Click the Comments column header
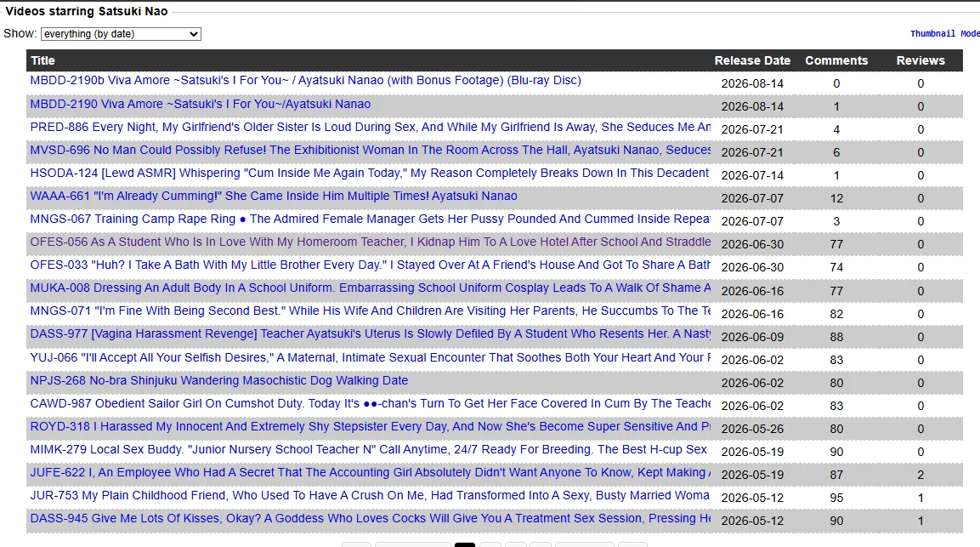 click(836, 60)
